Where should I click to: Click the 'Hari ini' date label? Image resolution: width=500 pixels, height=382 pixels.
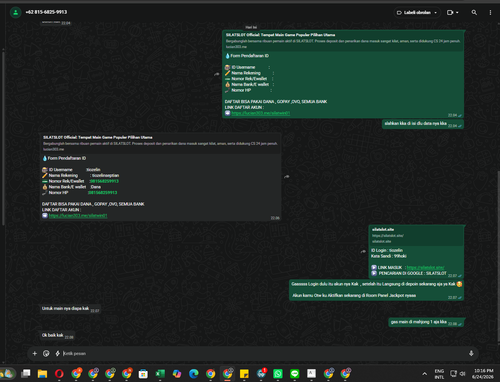click(251, 27)
